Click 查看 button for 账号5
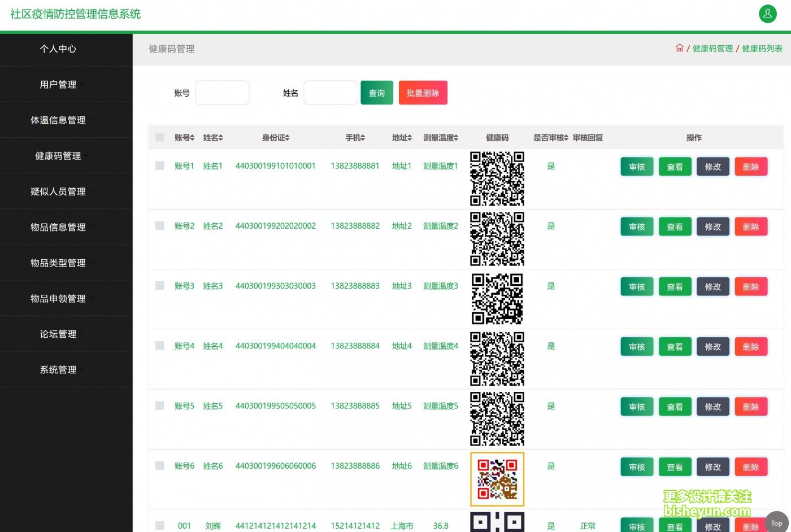 675,407
